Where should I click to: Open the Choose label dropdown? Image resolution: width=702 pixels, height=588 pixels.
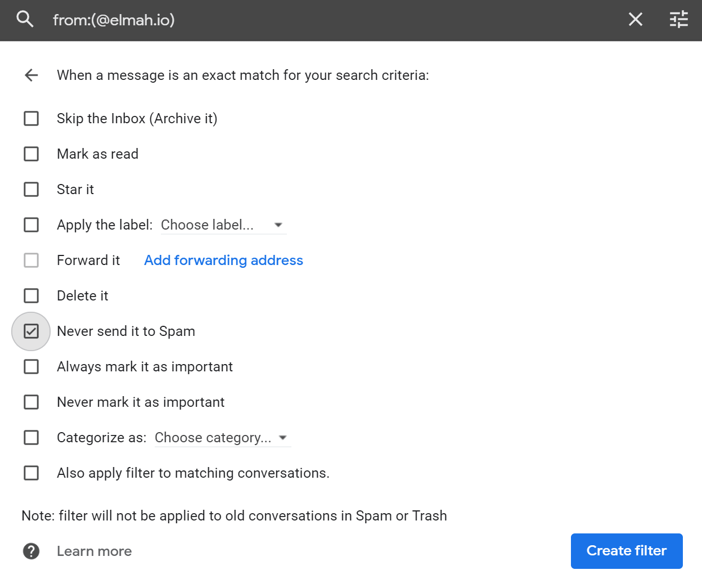coord(223,225)
